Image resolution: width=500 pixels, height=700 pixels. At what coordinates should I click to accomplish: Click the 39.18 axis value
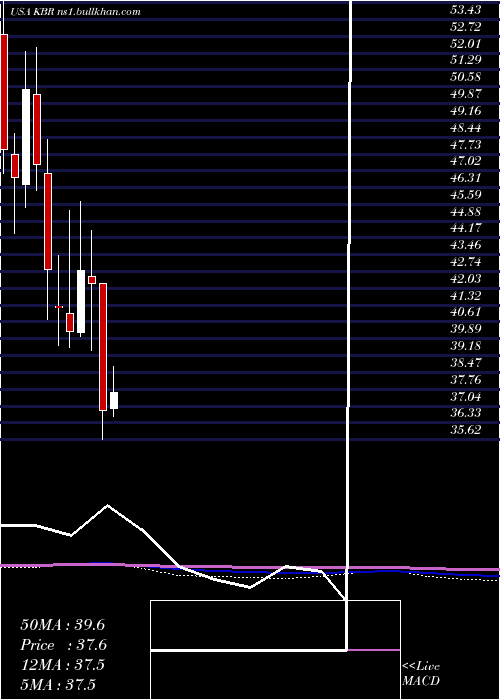coord(465,346)
